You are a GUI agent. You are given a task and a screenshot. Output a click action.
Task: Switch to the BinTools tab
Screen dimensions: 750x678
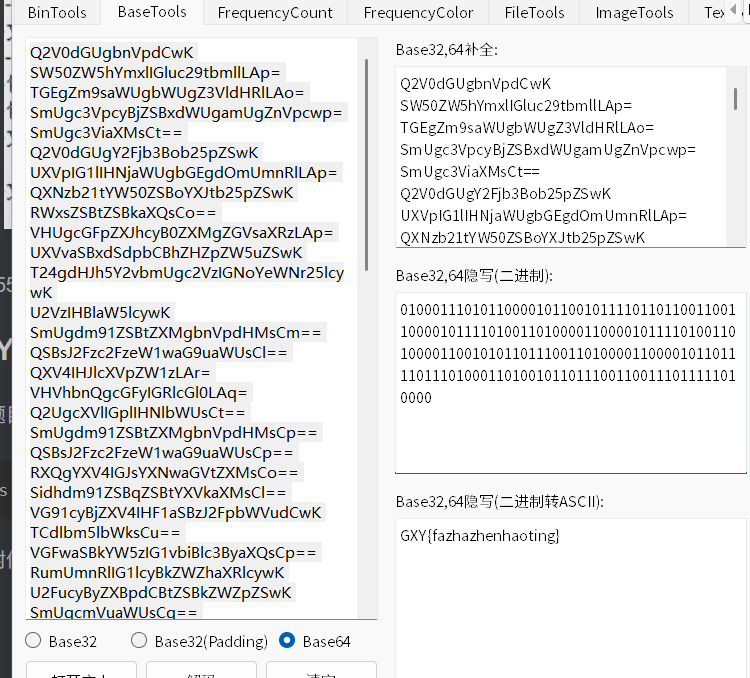[56, 13]
